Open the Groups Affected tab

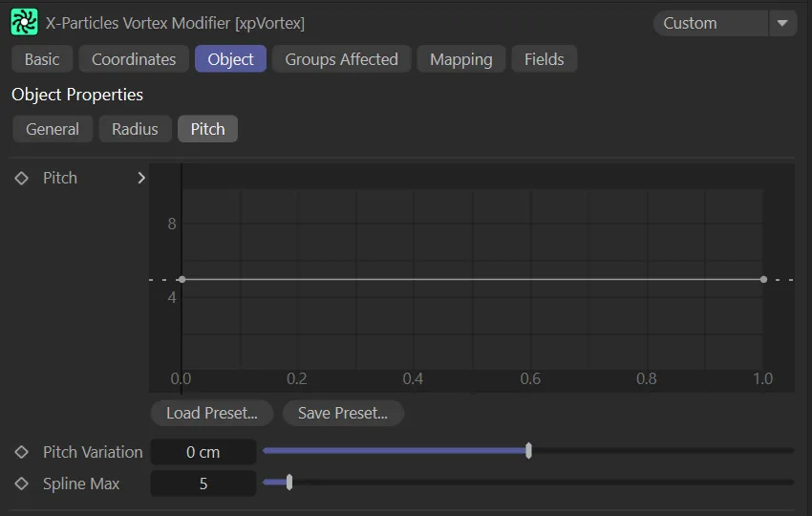[341, 59]
